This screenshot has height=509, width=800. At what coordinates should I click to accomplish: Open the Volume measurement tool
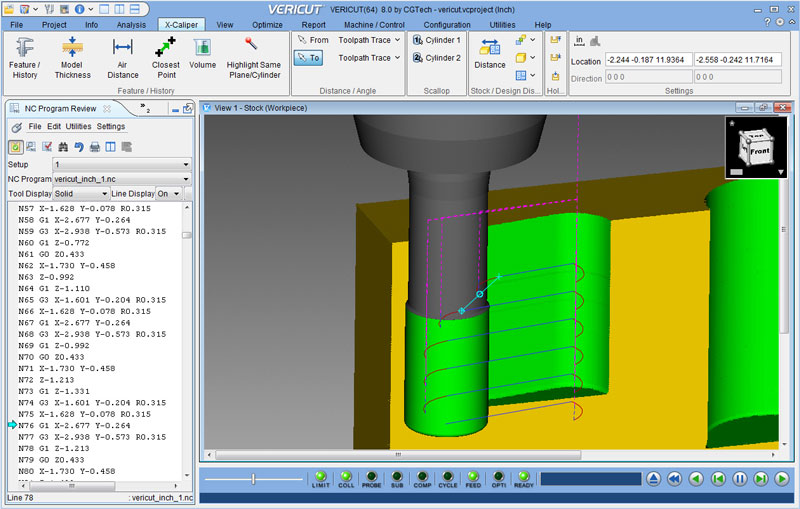click(x=202, y=54)
